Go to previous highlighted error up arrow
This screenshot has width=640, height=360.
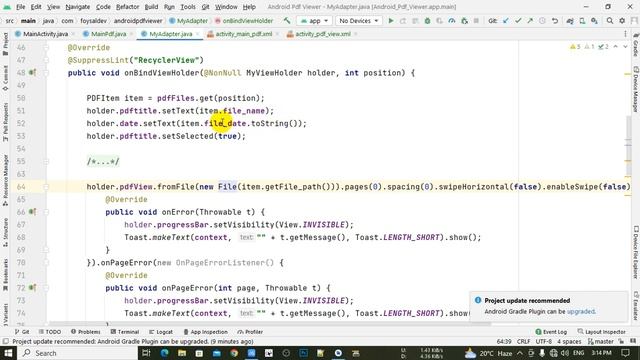click(x=616, y=47)
